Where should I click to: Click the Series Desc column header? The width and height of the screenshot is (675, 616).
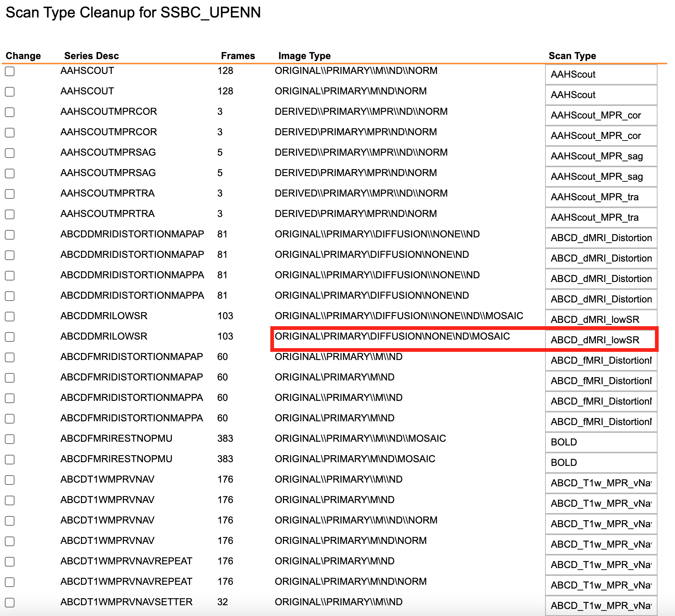91,56
